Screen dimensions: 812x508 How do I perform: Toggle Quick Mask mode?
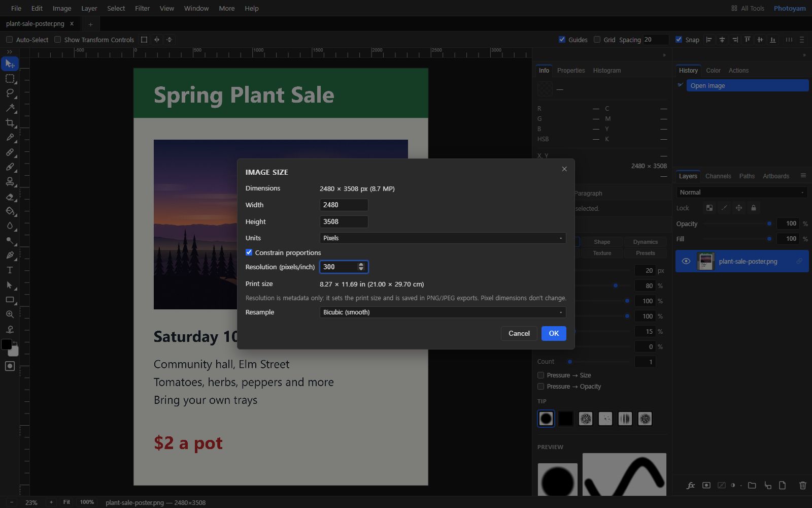[x=10, y=366]
